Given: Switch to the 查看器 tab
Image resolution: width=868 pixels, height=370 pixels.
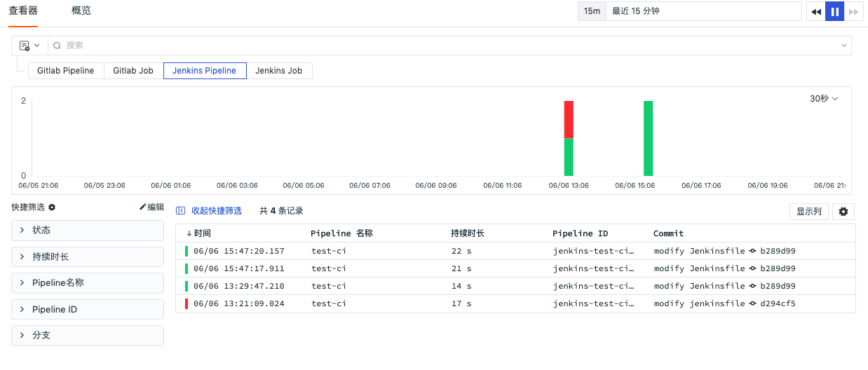Looking at the screenshot, I should pyautogui.click(x=23, y=11).
